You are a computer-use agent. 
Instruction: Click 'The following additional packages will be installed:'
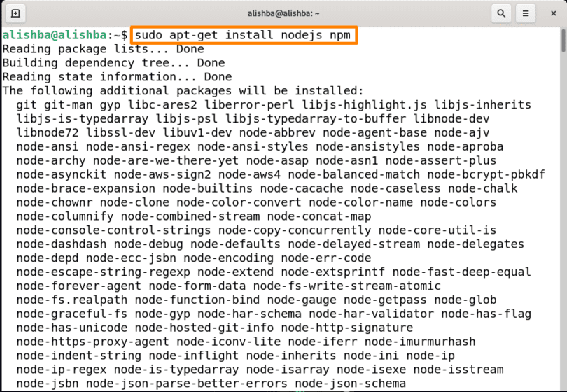pos(183,91)
